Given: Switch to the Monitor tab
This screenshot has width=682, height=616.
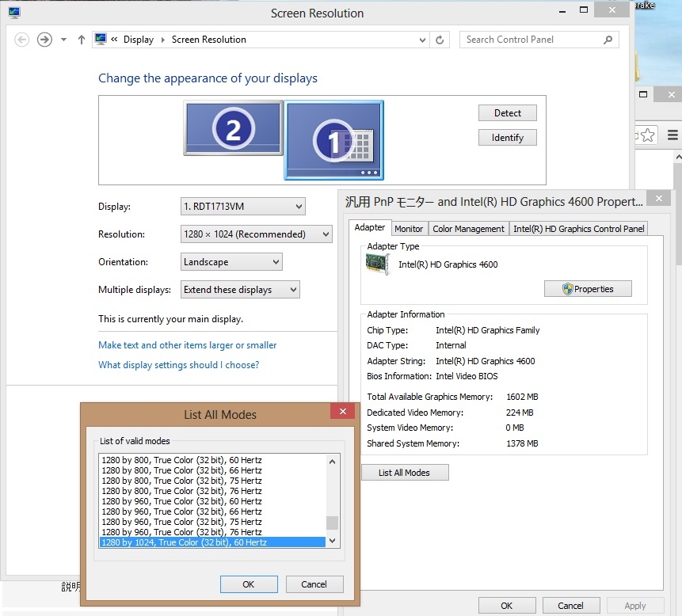Looking at the screenshot, I should tap(409, 229).
